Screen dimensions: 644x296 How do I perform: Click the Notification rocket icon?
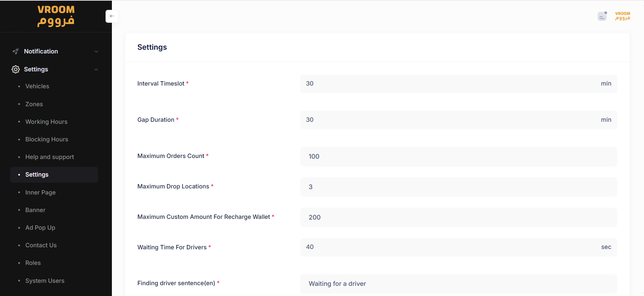[16, 51]
